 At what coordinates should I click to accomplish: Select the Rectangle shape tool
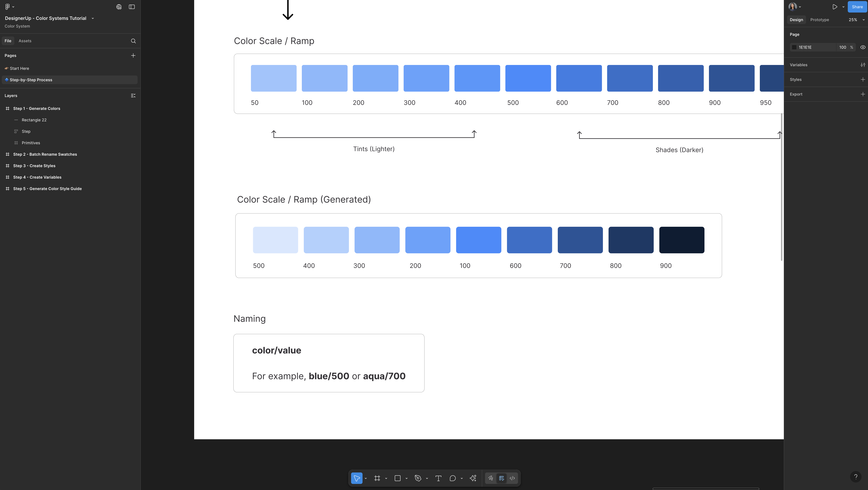click(x=398, y=478)
